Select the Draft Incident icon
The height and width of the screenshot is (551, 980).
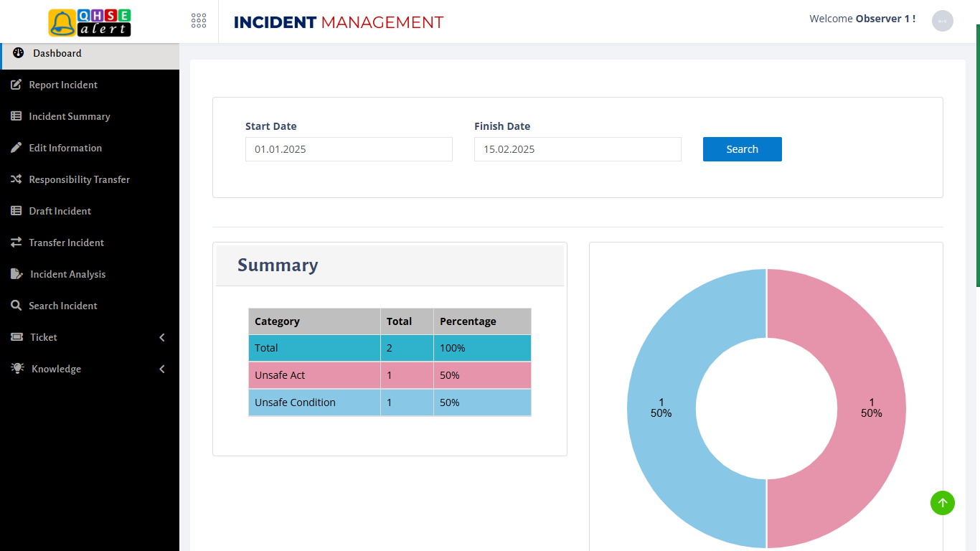click(x=16, y=211)
